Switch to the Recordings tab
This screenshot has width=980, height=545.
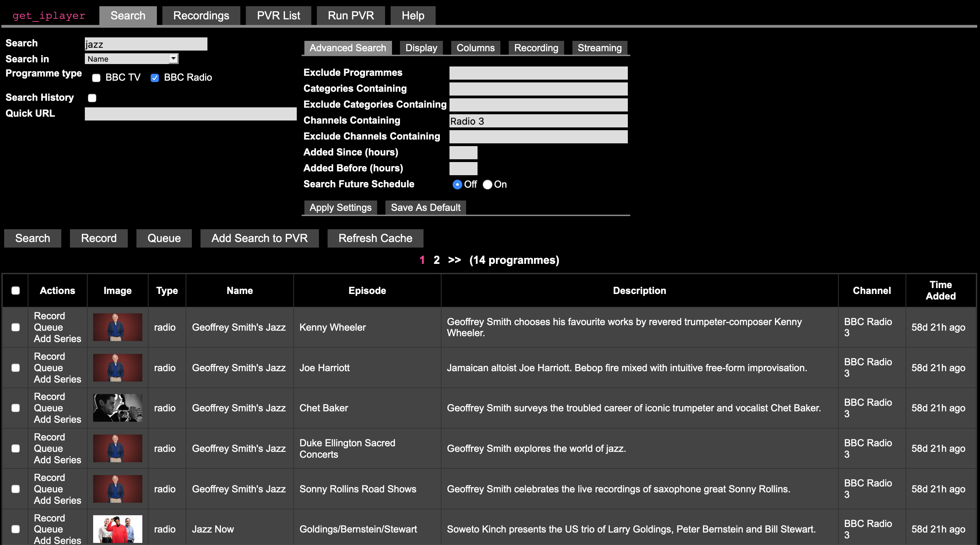[201, 16]
